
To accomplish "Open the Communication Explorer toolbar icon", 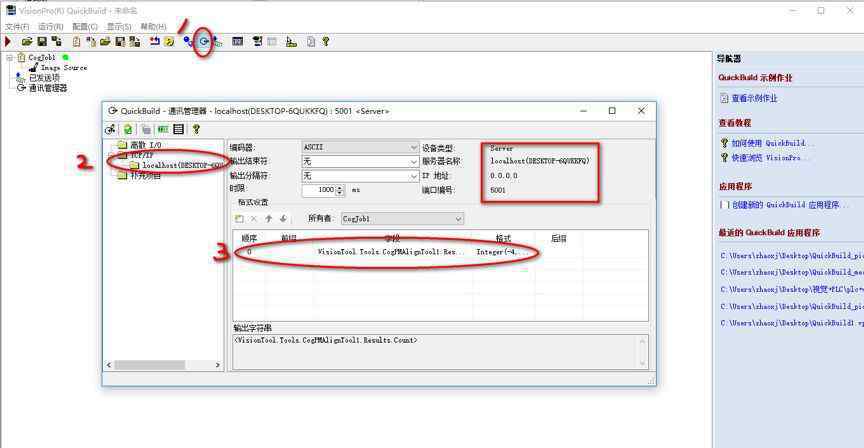I will point(204,41).
